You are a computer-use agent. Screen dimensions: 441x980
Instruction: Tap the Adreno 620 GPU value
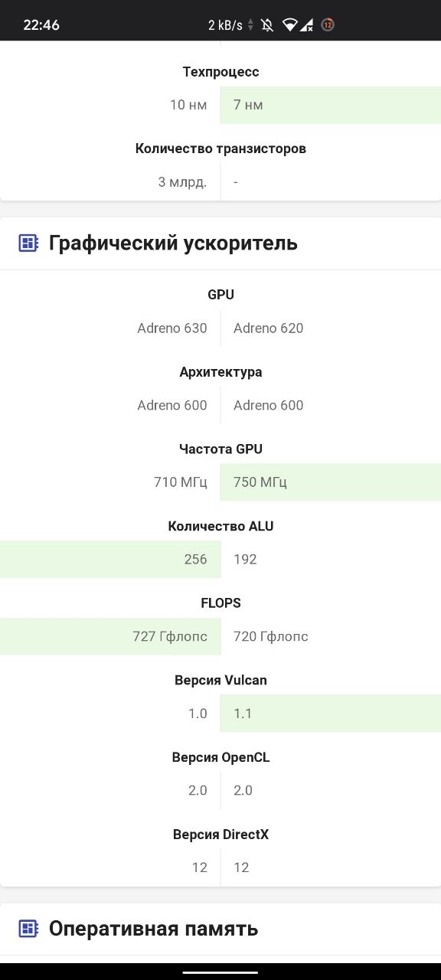point(269,328)
